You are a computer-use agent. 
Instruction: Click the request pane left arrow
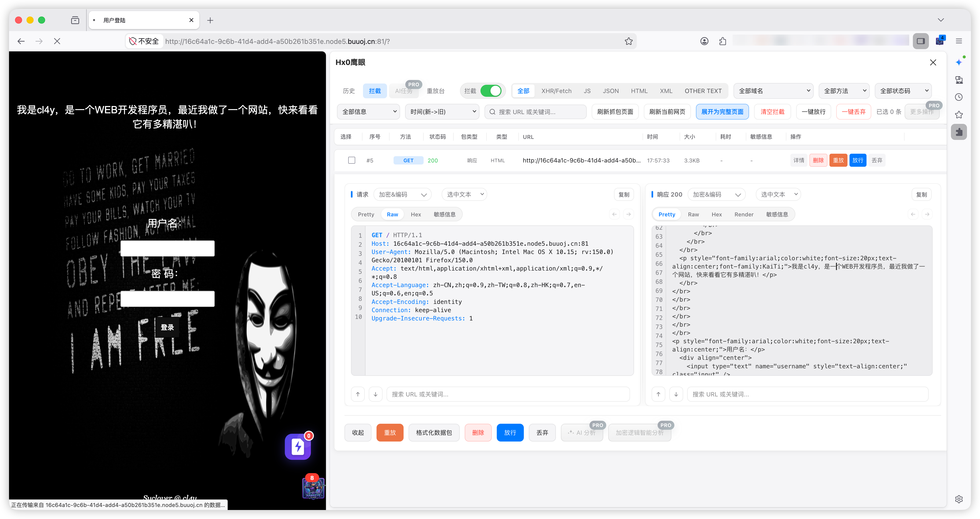615,214
